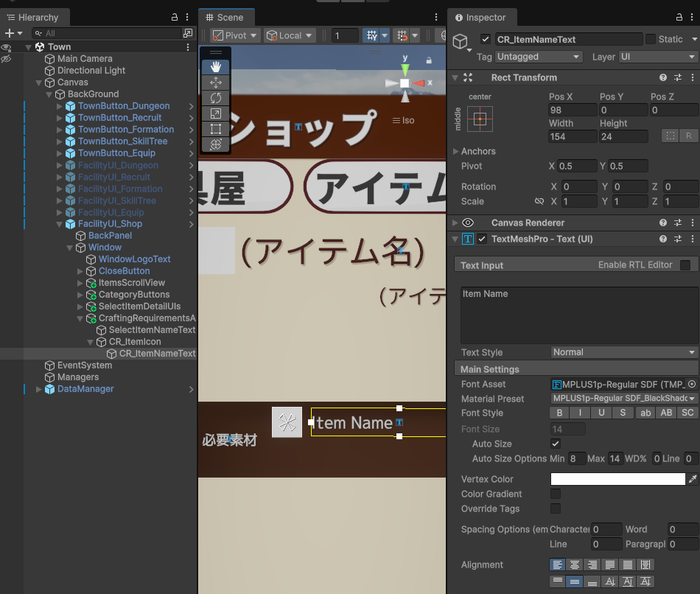The image size is (700, 594).
Task: Toggle the Static checkbox
Action: point(651,39)
